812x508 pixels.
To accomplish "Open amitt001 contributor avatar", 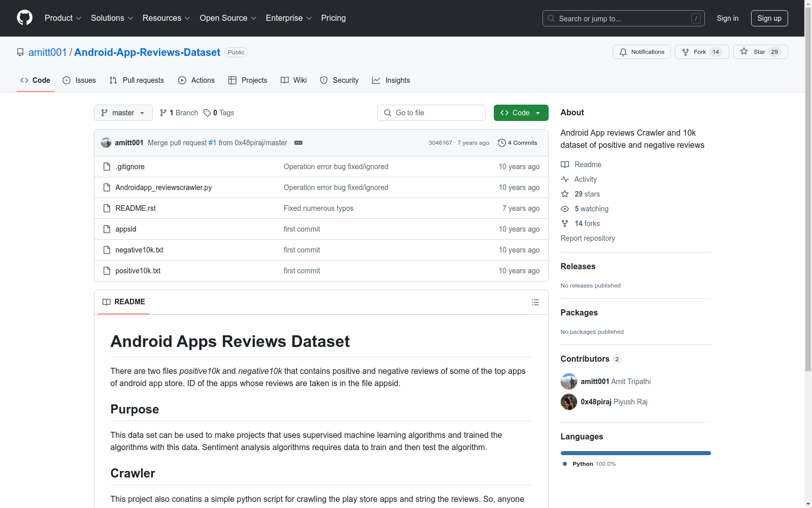I will coord(569,382).
